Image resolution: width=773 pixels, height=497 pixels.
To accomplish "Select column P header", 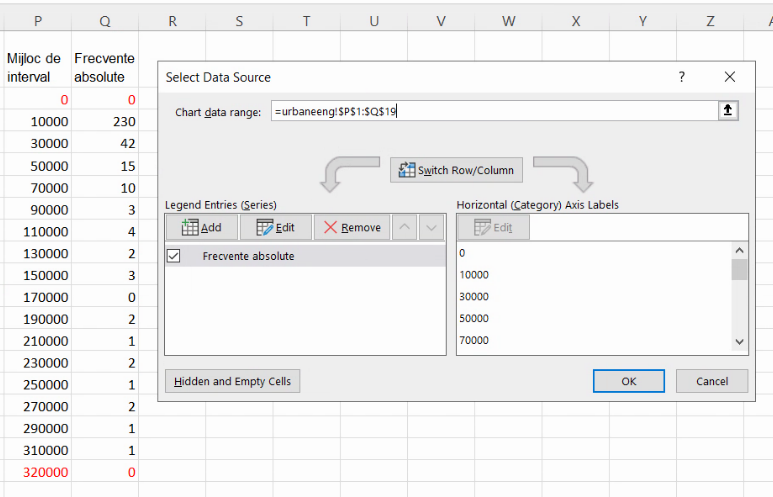I will 38,20.
